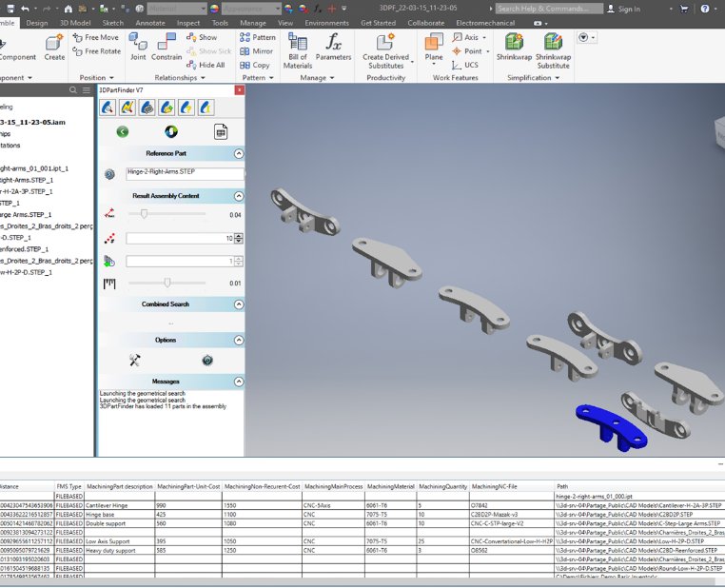Close the 3DPartFinder V7 panel

click(x=238, y=90)
